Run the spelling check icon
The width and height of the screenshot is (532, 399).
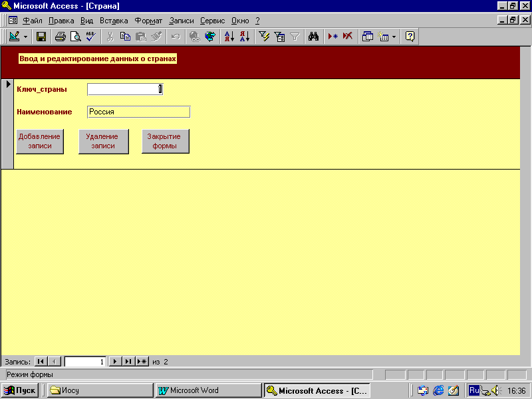(90, 37)
